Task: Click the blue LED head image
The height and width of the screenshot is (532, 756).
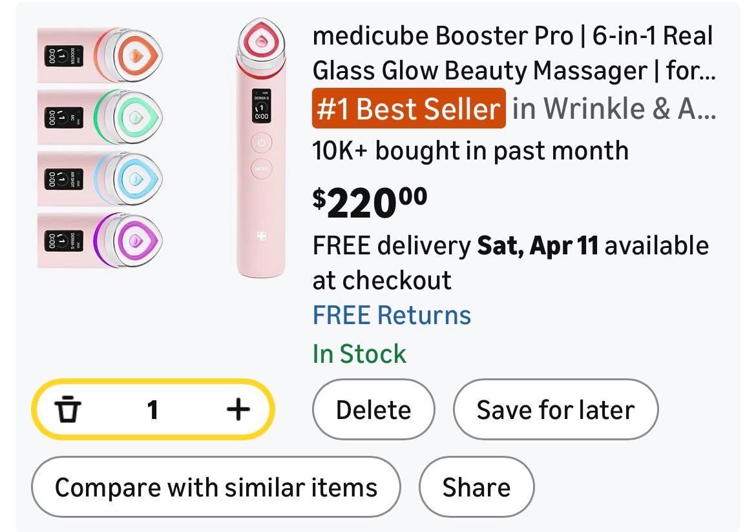Action: 101,179
